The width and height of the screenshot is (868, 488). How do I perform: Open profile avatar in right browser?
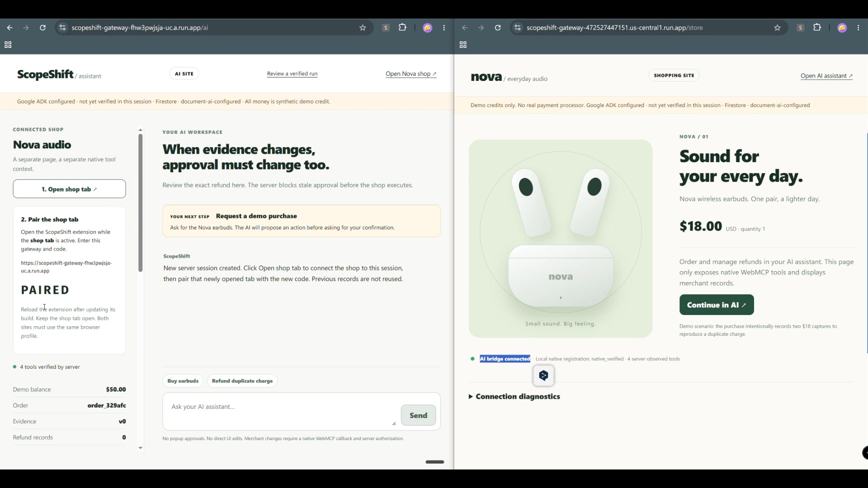pyautogui.click(x=842, y=28)
